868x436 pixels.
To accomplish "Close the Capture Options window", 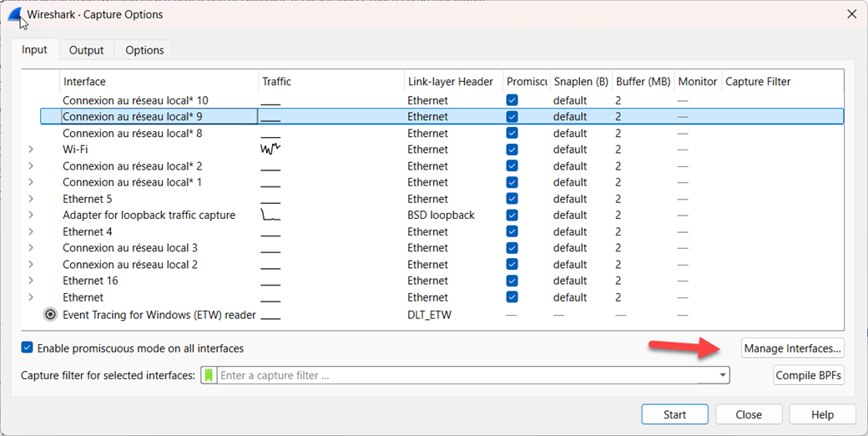I will pos(852,14).
